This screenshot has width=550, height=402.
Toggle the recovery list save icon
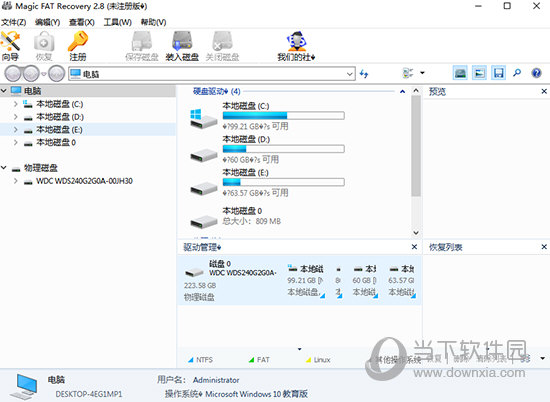[x=498, y=73]
